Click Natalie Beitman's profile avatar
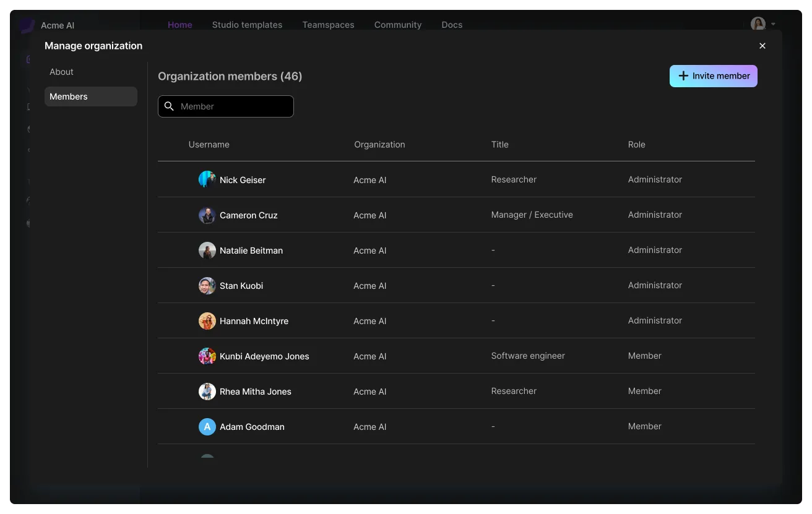812x514 pixels. [x=207, y=251]
